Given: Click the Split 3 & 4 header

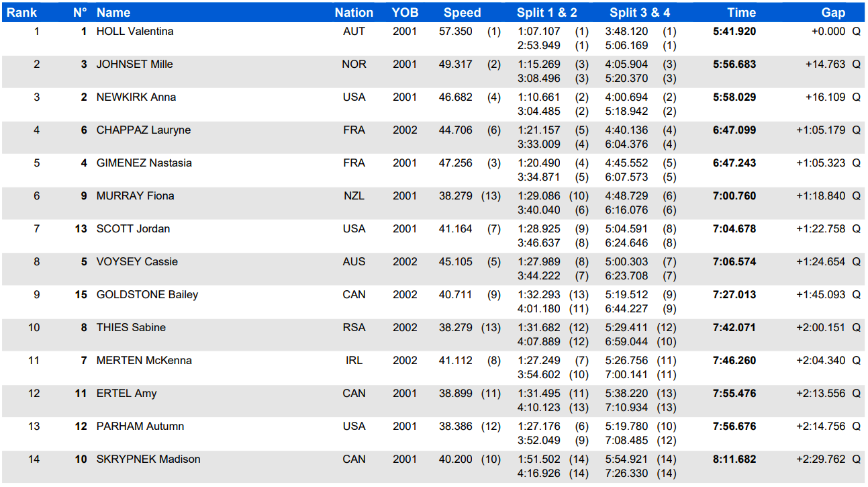Looking at the screenshot, I should (x=639, y=13).
